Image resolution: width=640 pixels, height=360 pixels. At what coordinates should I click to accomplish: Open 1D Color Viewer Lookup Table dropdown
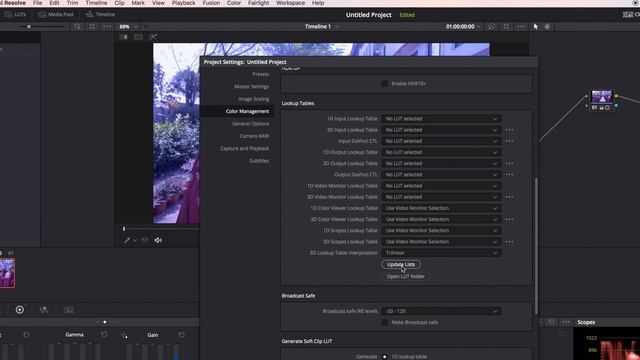click(x=441, y=208)
